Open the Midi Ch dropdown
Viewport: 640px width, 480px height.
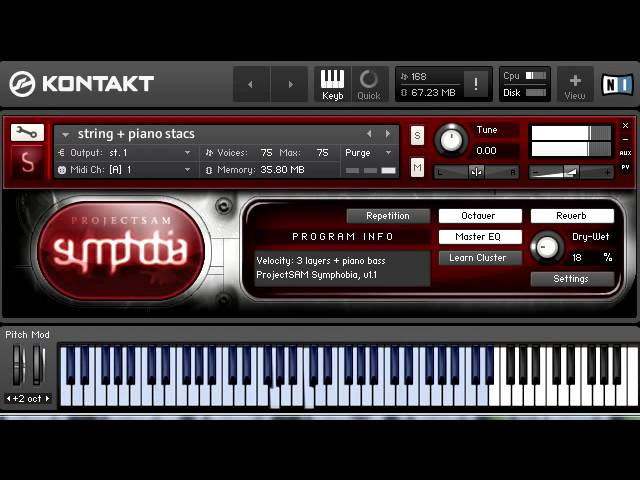(127, 169)
